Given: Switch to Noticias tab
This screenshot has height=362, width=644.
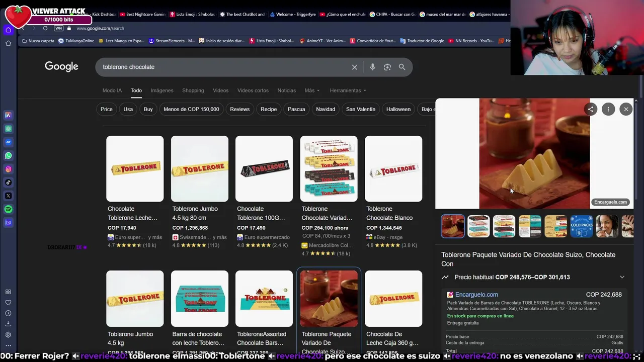Looking at the screenshot, I should tap(286, 90).
